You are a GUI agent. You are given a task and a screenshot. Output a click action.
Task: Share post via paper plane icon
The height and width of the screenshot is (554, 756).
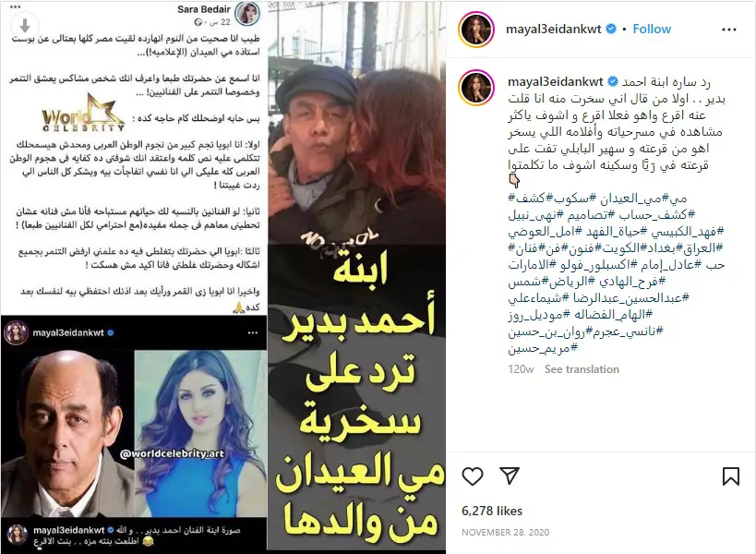[510, 476]
